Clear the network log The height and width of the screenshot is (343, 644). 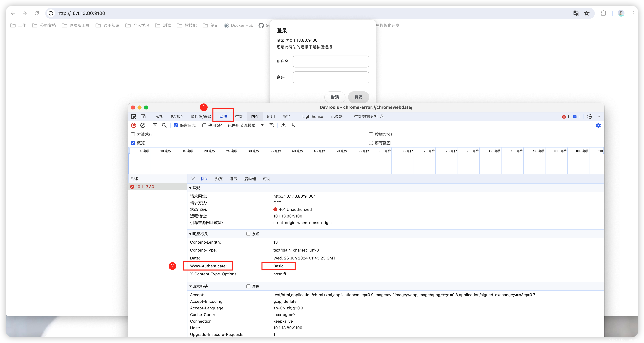tap(143, 125)
